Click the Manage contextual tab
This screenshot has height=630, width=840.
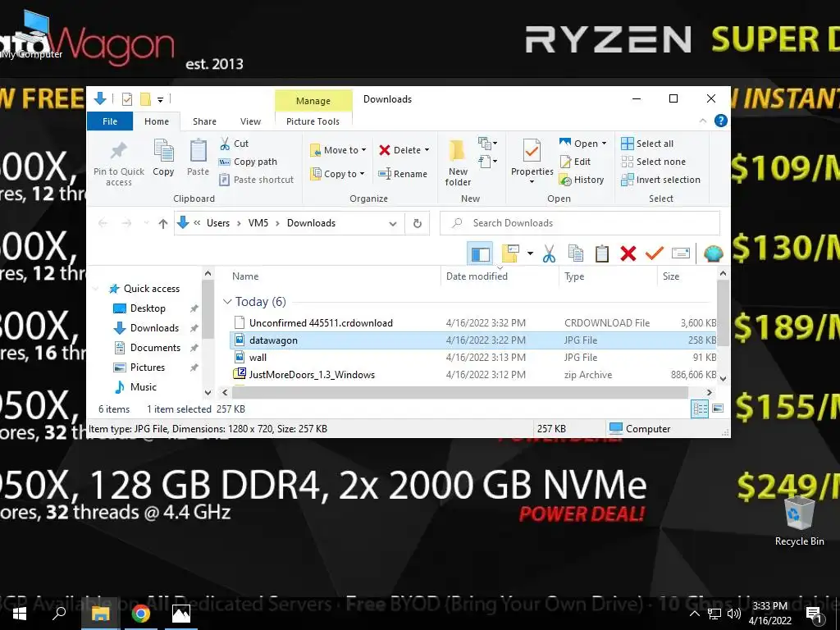(313, 101)
